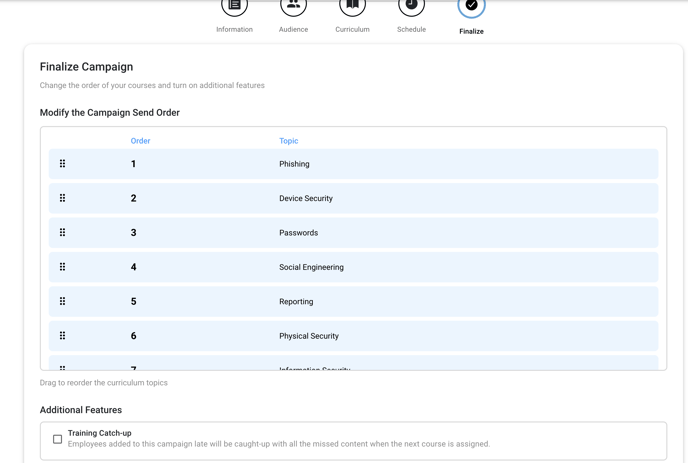Click the Information step icon

coord(234,6)
